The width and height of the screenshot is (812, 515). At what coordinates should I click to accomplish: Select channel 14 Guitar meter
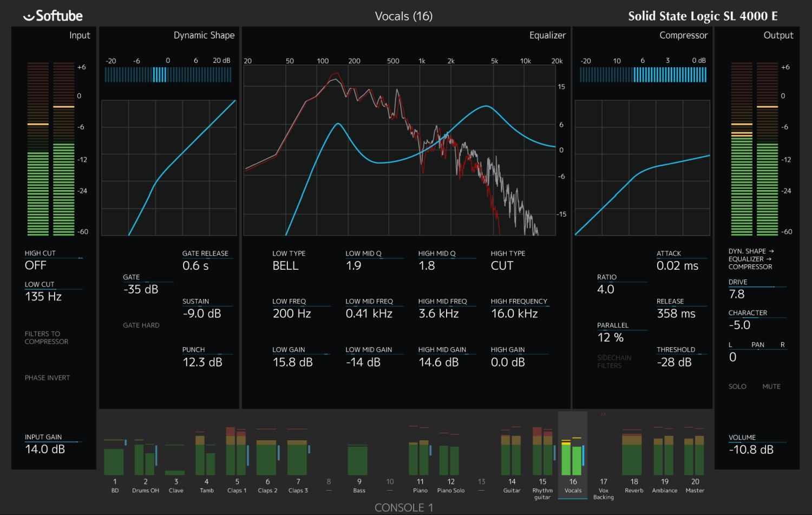(x=512, y=452)
